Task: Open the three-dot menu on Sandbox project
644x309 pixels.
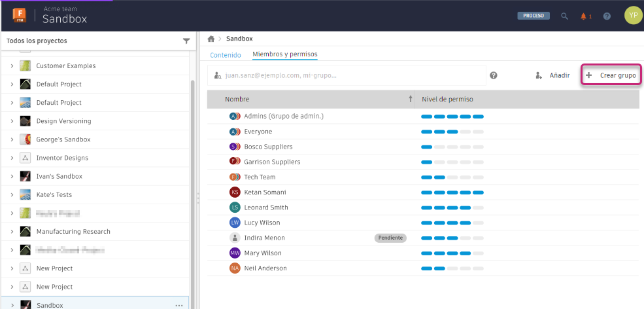Action: (x=178, y=305)
